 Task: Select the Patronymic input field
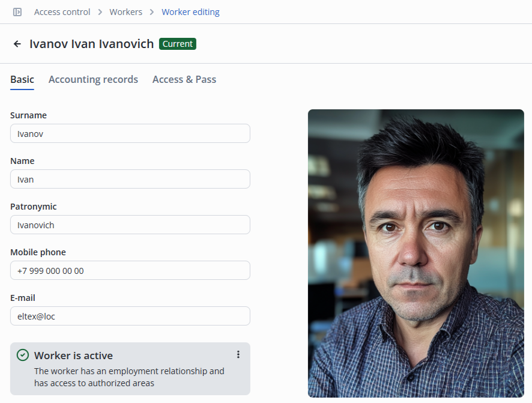pyautogui.click(x=130, y=225)
